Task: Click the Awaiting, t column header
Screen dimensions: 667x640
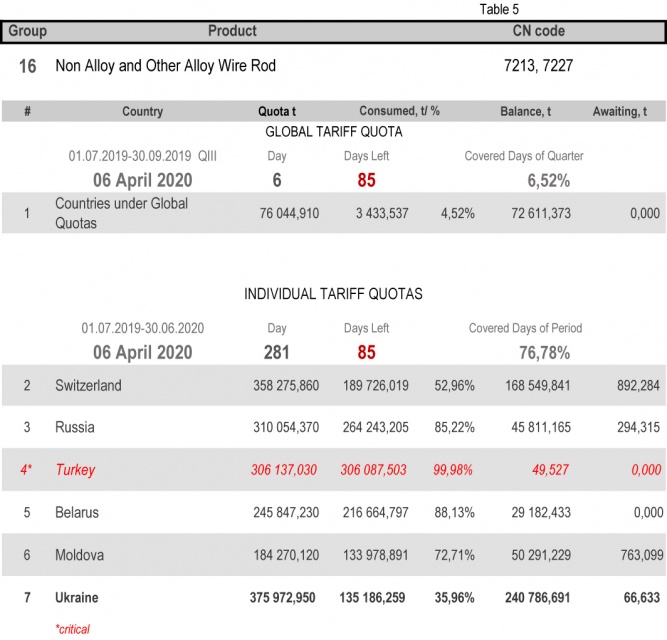Action: pos(626,111)
